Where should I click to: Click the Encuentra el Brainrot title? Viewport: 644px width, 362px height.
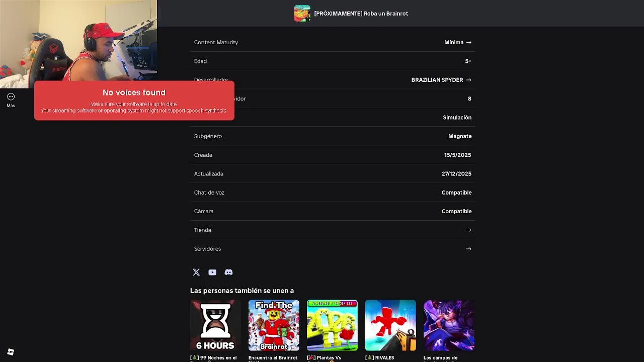273,358
